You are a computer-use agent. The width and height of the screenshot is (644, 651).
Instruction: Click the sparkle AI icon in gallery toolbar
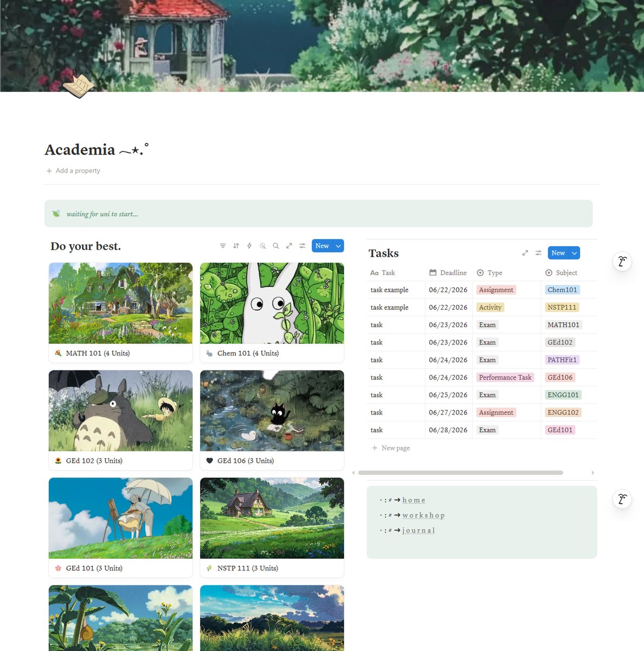262,246
